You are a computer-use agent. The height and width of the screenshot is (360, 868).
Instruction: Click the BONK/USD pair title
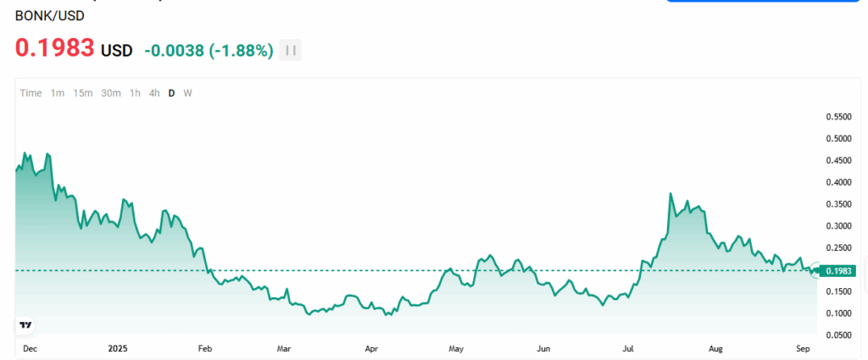(50, 14)
